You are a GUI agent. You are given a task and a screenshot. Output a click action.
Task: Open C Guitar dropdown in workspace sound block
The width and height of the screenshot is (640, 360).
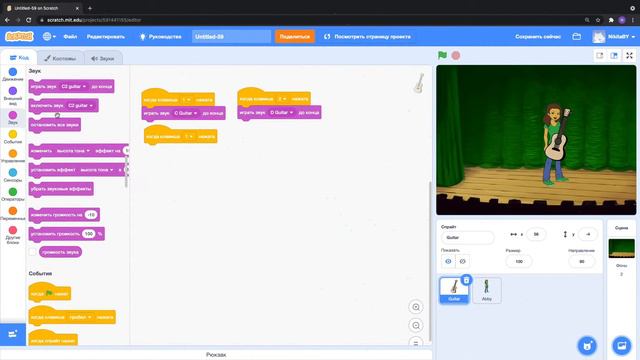(186, 113)
